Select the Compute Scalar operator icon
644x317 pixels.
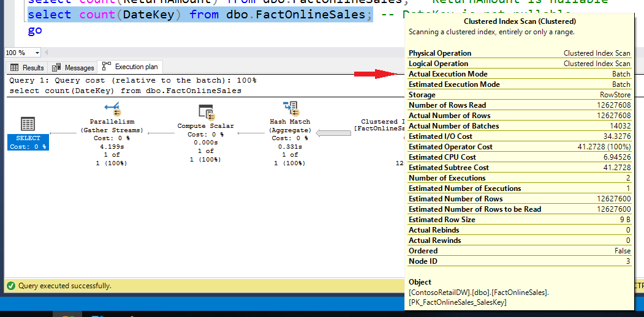click(206, 112)
